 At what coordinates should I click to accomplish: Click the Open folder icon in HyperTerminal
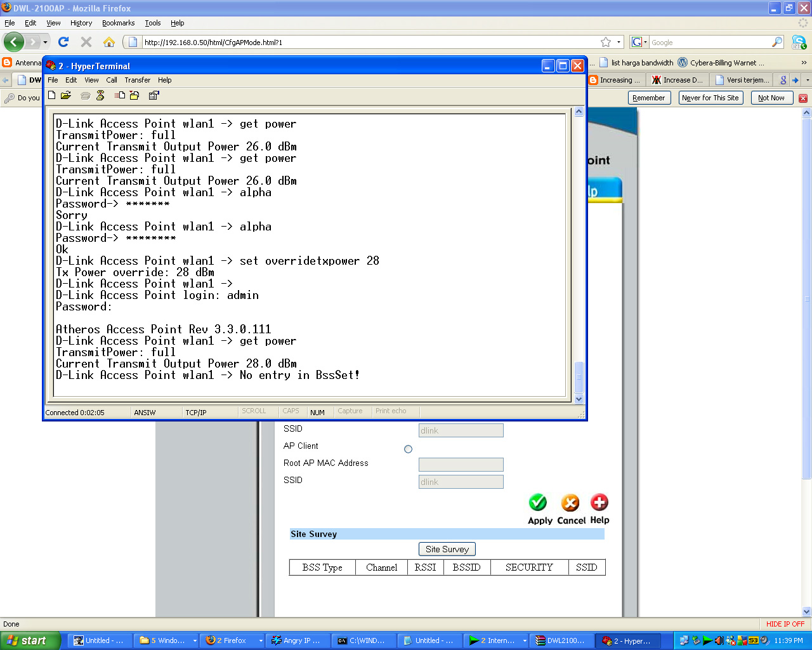(x=65, y=95)
